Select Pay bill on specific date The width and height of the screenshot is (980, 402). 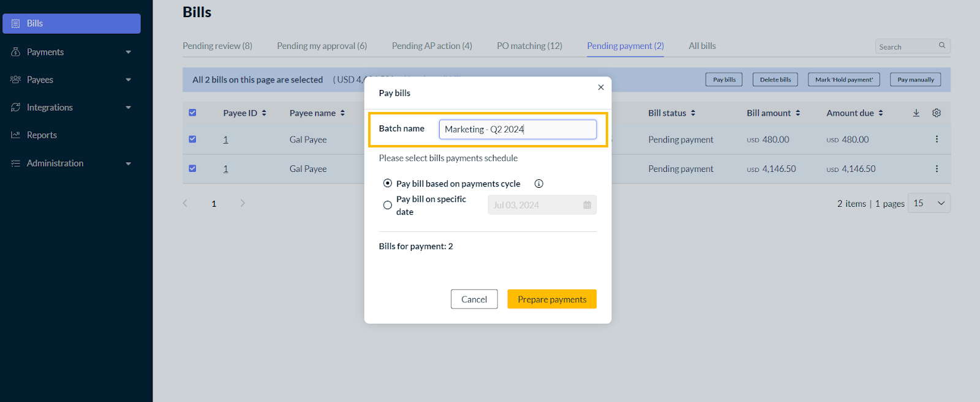388,206
